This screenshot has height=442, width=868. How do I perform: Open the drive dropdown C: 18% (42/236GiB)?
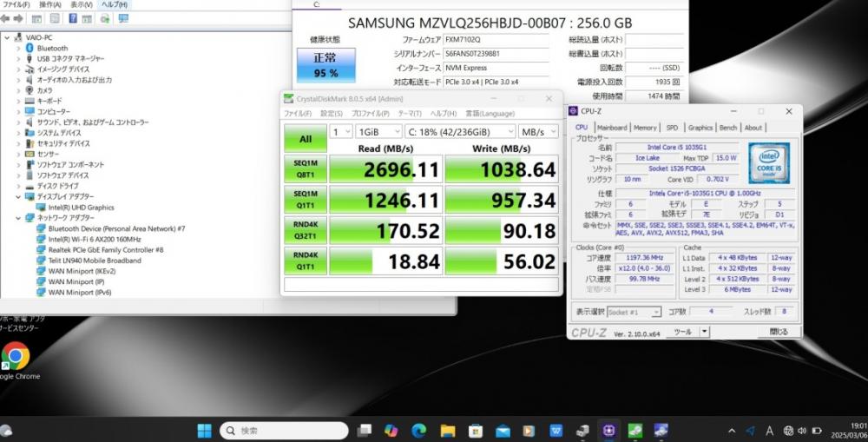pyautogui.click(x=461, y=132)
